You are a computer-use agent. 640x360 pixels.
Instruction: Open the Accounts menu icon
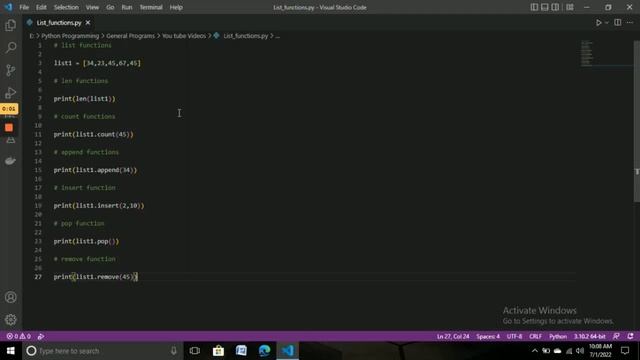click(11, 297)
